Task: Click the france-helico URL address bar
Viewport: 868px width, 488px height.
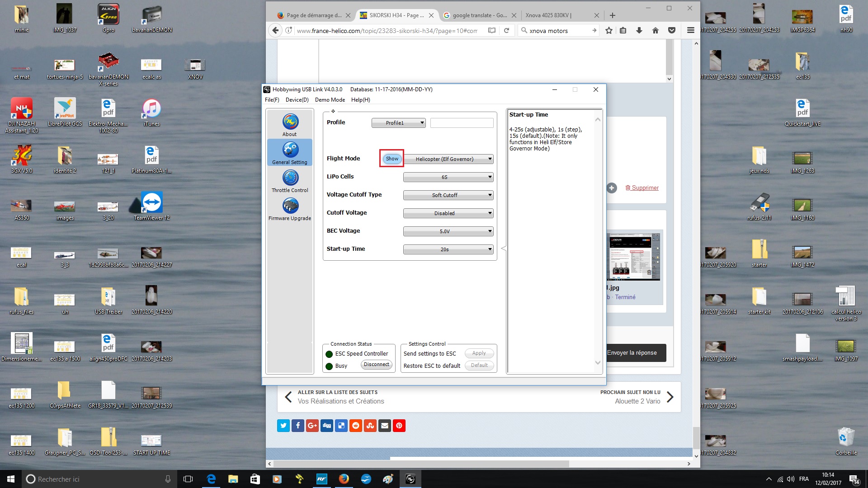Action: pos(387,31)
